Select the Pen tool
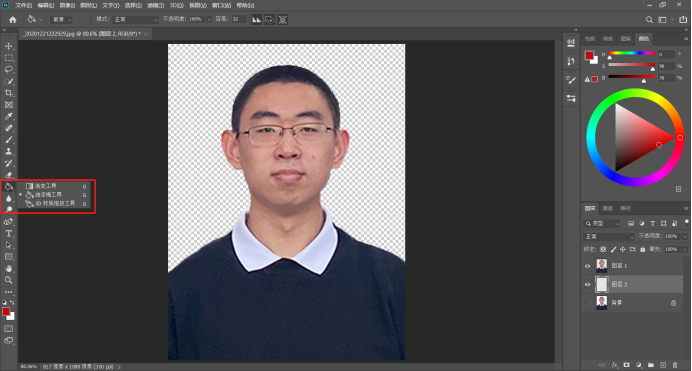Image resolution: width=692 pixels, height=371 pixels. [8, 222]
